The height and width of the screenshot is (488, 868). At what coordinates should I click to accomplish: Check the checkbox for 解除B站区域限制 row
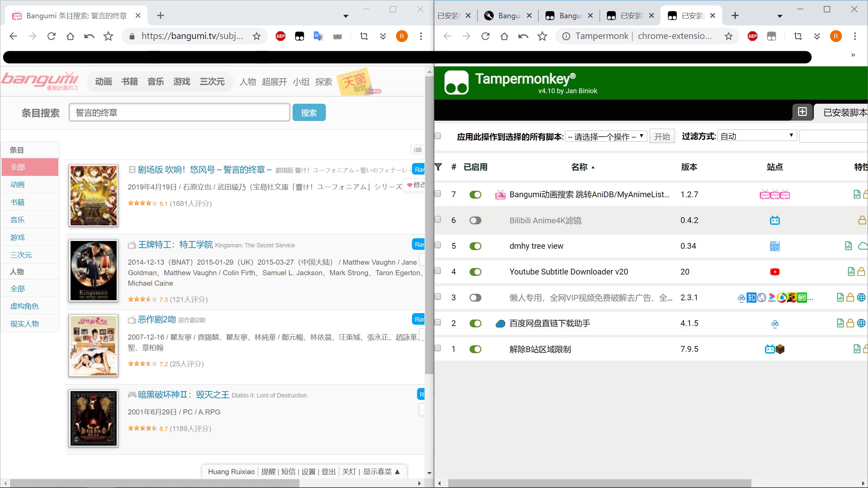pyautogui.click(x=438, y=348)
